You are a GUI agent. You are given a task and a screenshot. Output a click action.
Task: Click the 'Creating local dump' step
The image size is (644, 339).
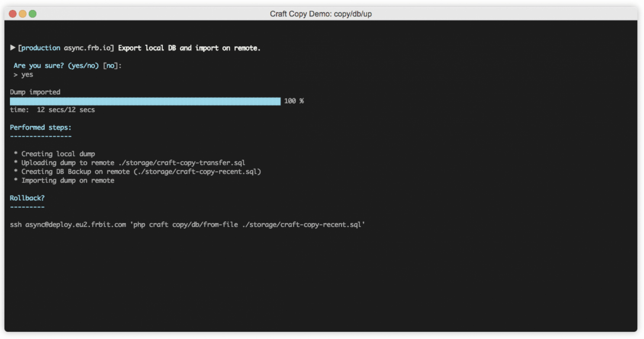58,154
